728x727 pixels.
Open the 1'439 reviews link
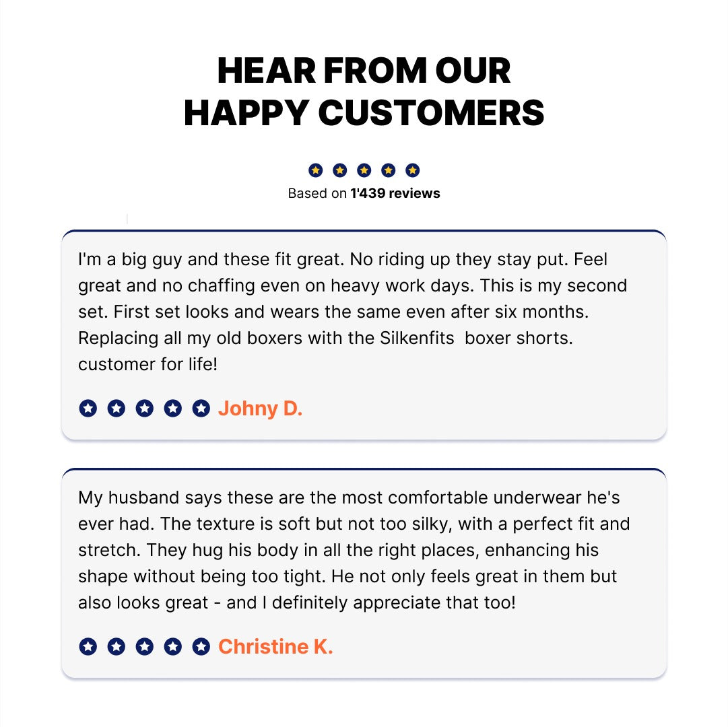pos(395,193)
